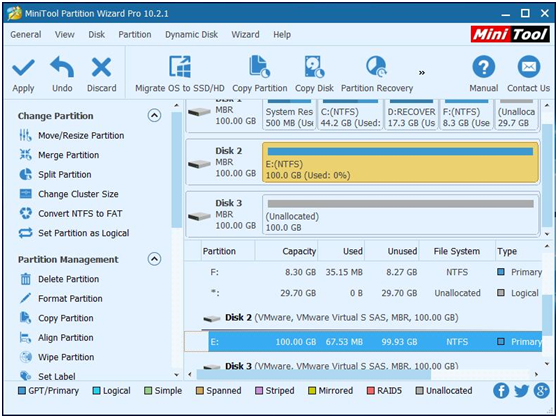The width and height of the screenshot is (558, 418).
Task: Sort by the Type column header
Action: tap(519, 251)
